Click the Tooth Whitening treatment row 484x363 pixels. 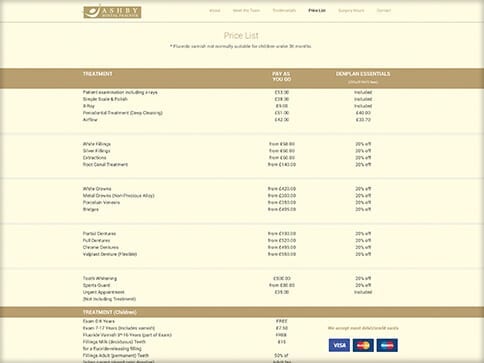pos(242,278)
